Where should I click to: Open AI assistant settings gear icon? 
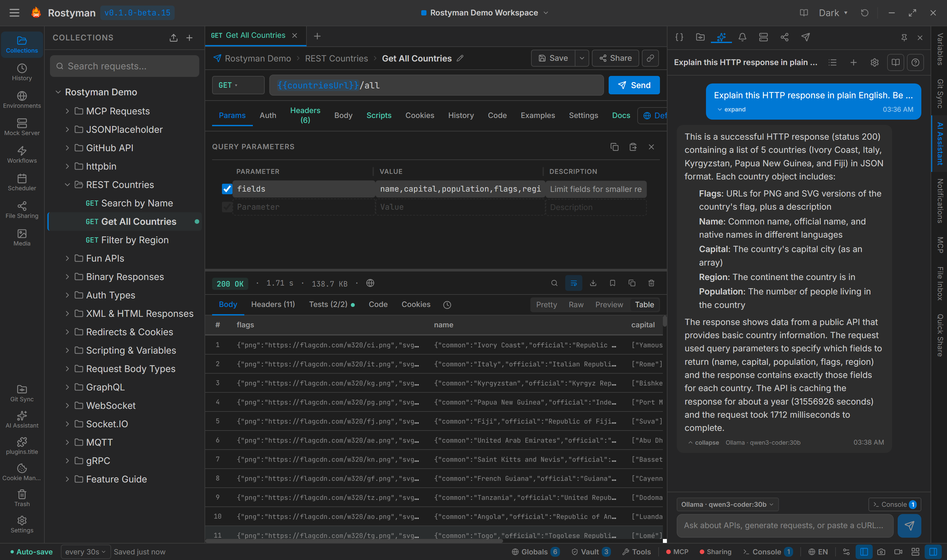pyautogui.click(x=874, y=62)
